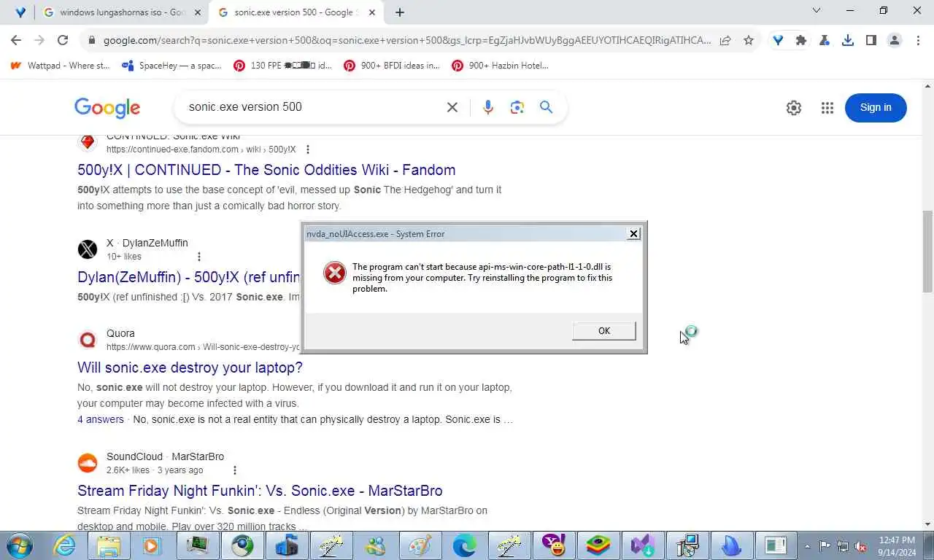The width and height of the screenshot is (934, 560).
Task: Open the 900+ Hazbin Hotel bookmark
Action: point(501,66)
